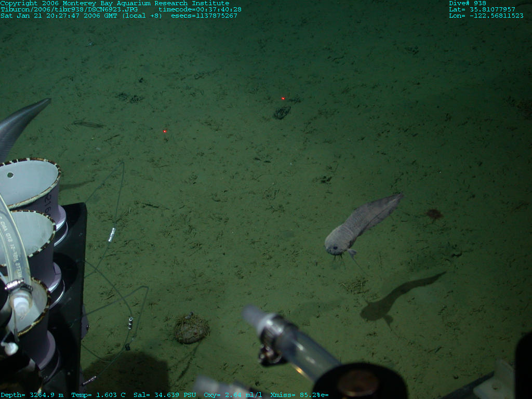
Task: Click the Lat= 35.81077957 reading
Action: [482, 9]
